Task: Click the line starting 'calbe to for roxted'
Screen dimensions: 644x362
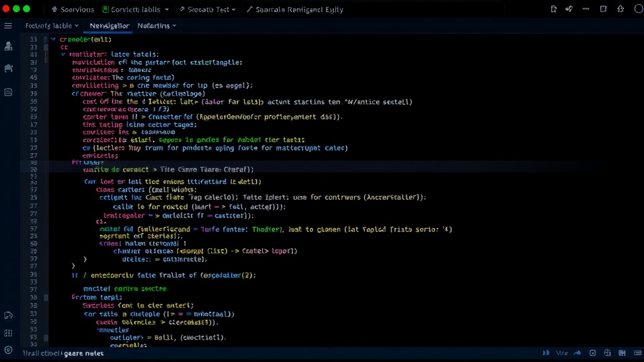Action: point(199,207)
